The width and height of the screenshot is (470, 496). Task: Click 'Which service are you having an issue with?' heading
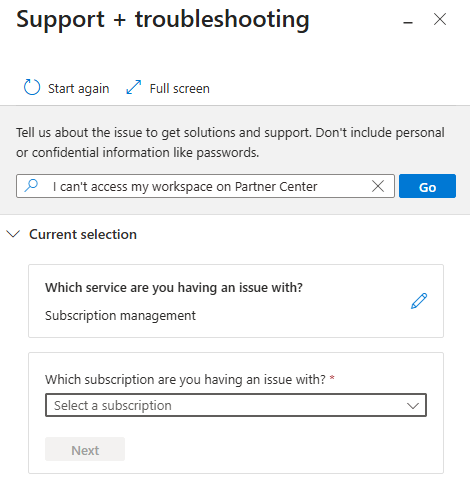[174, 287]
